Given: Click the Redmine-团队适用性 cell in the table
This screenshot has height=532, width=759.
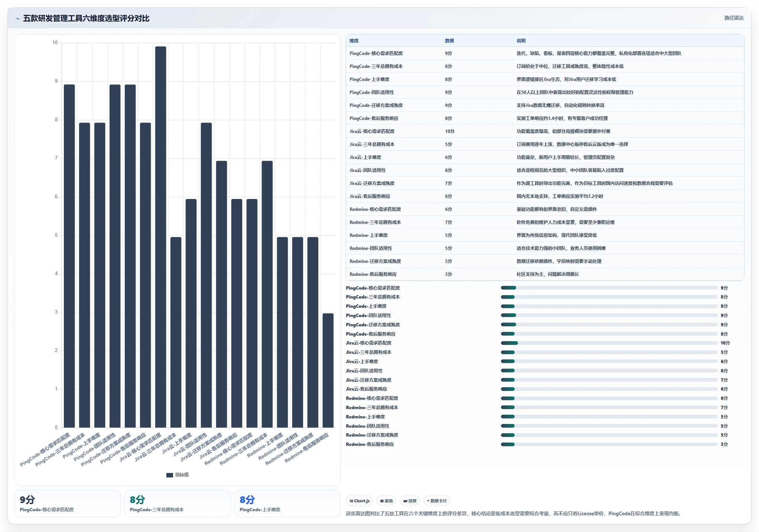Looking at the screenshot, I should pos(371,248).
